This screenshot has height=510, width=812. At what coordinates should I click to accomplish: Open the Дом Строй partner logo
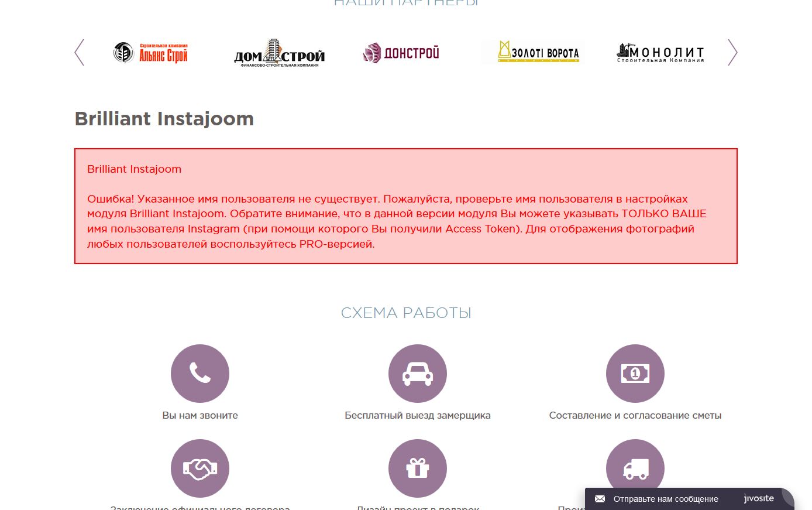[279, 53]
